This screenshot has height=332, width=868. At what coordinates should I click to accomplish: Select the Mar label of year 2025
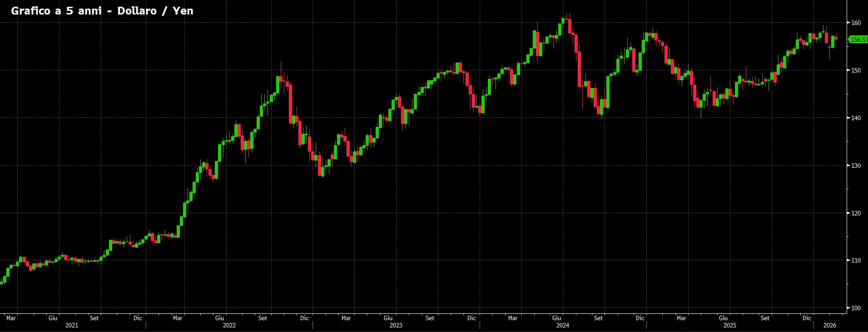tap(681, 318)
